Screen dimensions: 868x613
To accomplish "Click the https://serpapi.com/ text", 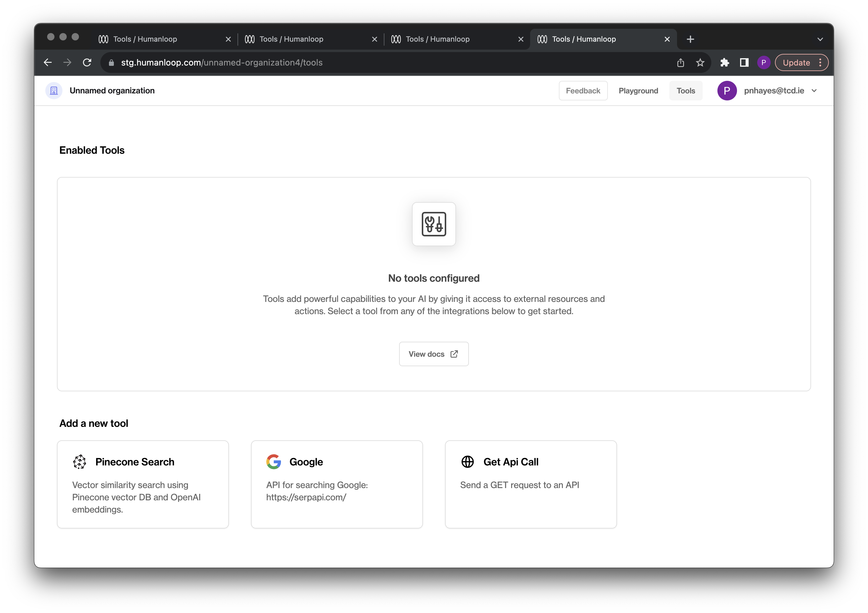I will coord(306,497).
